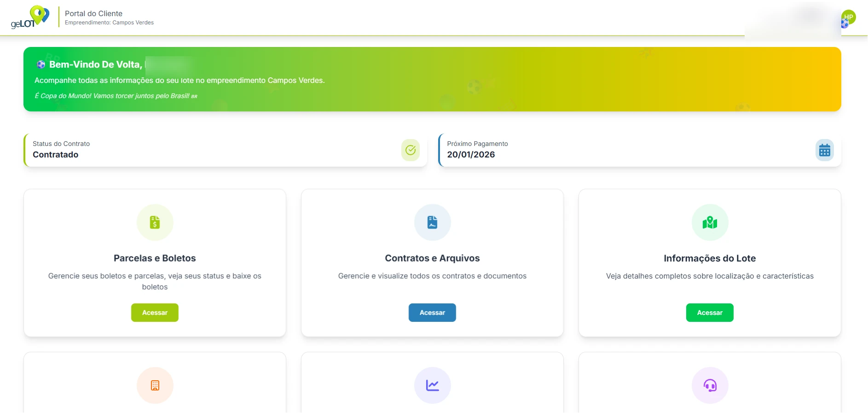868x413 pixels.
Task: Click the Próximo Pagamento label
Action: pos(477,144)
